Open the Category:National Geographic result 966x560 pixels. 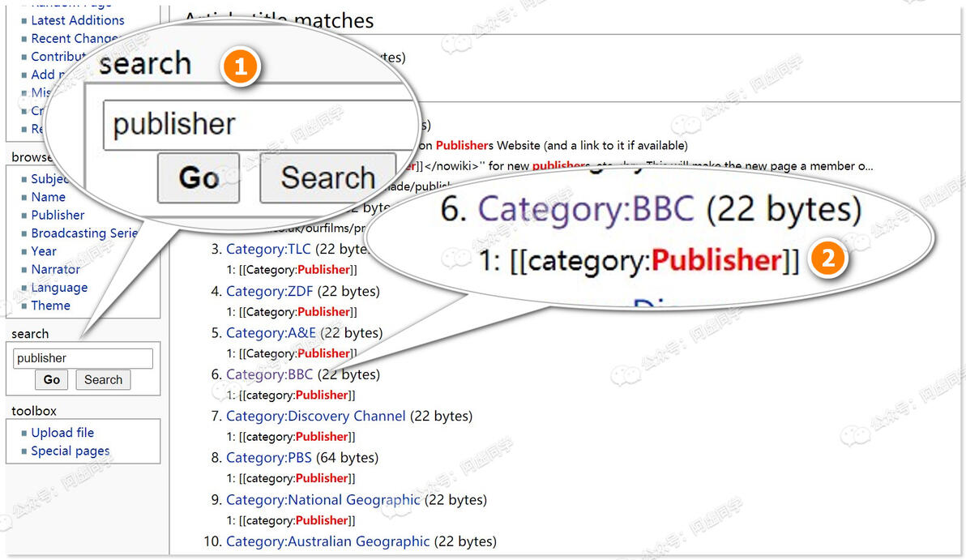point(323,500)
